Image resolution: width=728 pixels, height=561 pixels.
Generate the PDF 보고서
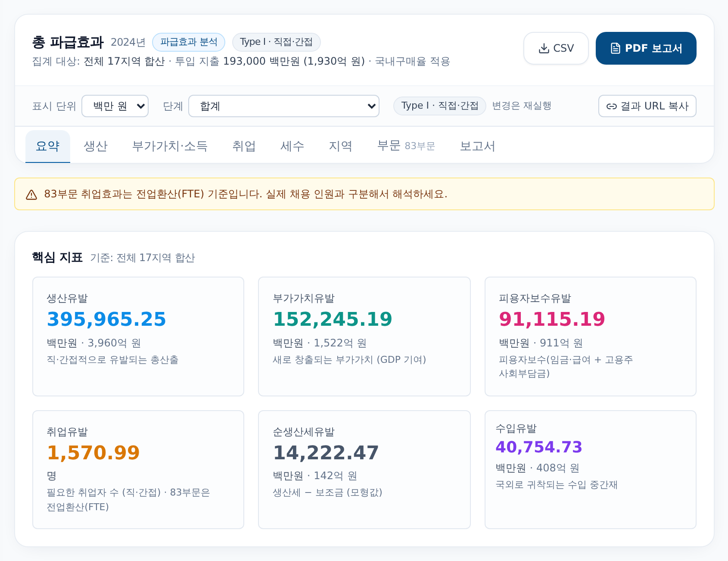point(646,48)
